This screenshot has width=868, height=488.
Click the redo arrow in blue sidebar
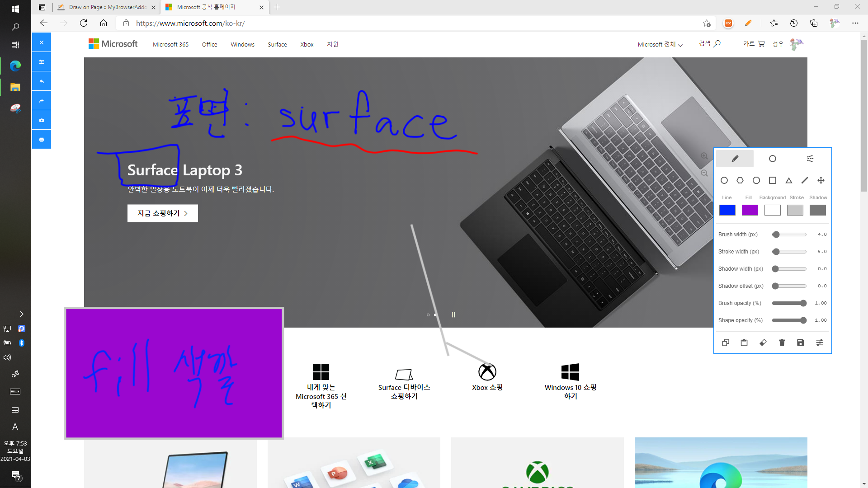click(42, 101)
